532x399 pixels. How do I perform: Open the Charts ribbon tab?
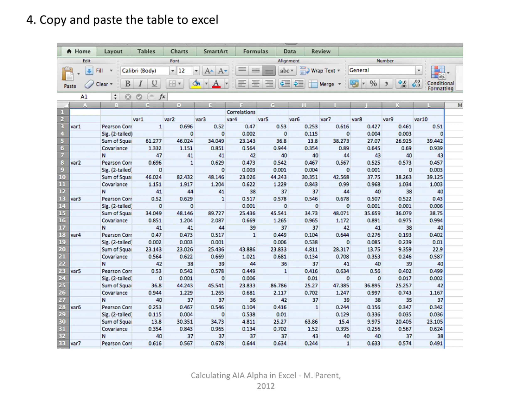coord(179,51)
